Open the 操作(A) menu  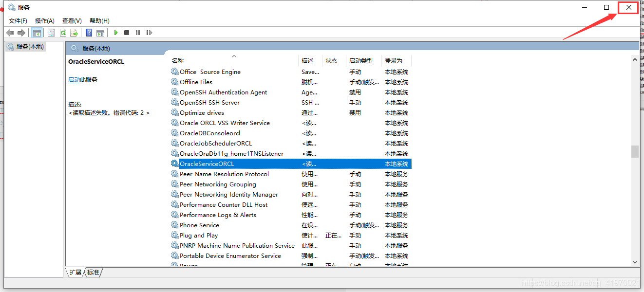pyautogui.click(x=45, y=20)
